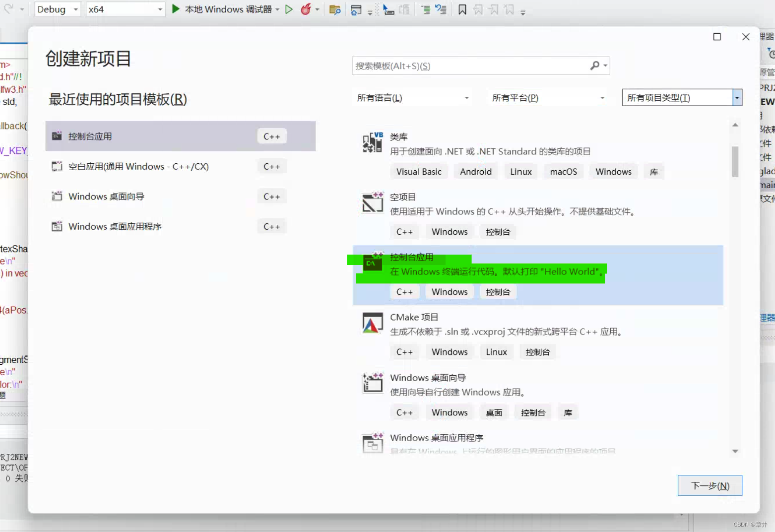Screen dimensions: 775x532
Task: Open the 所有平台 platform filter
Action: (547, 97)
